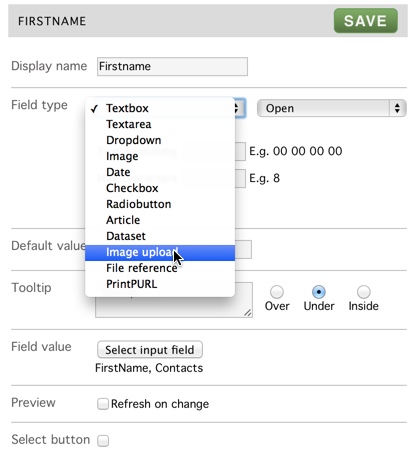Choose the highlighted Image upload option
The width and height of the screenshot is (419, 460).
tap(160, 253)
